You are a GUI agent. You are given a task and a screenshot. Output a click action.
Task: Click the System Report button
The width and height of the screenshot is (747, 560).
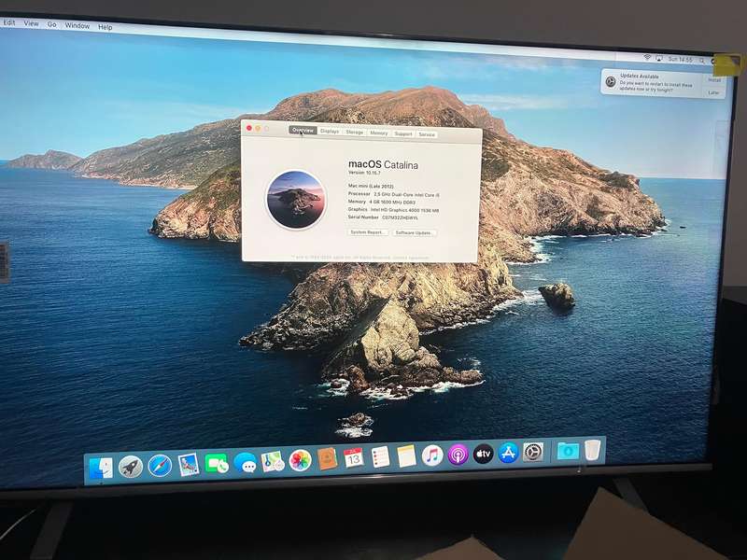click(x=368, y=231)
